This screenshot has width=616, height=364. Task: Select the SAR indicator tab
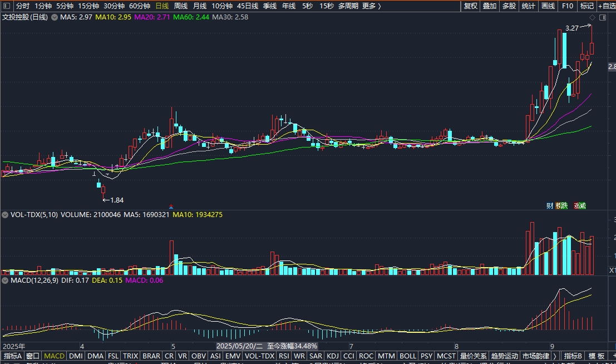(316, 356)
